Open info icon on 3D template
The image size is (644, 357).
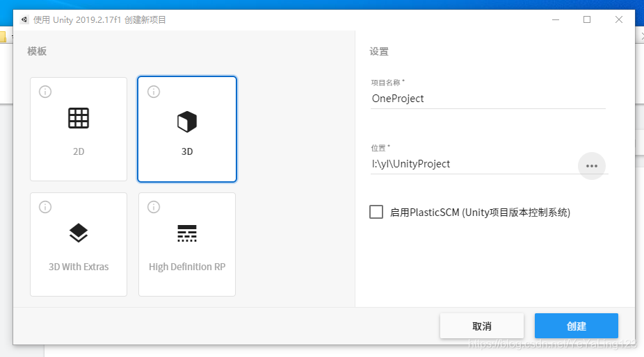pos(154,92)
